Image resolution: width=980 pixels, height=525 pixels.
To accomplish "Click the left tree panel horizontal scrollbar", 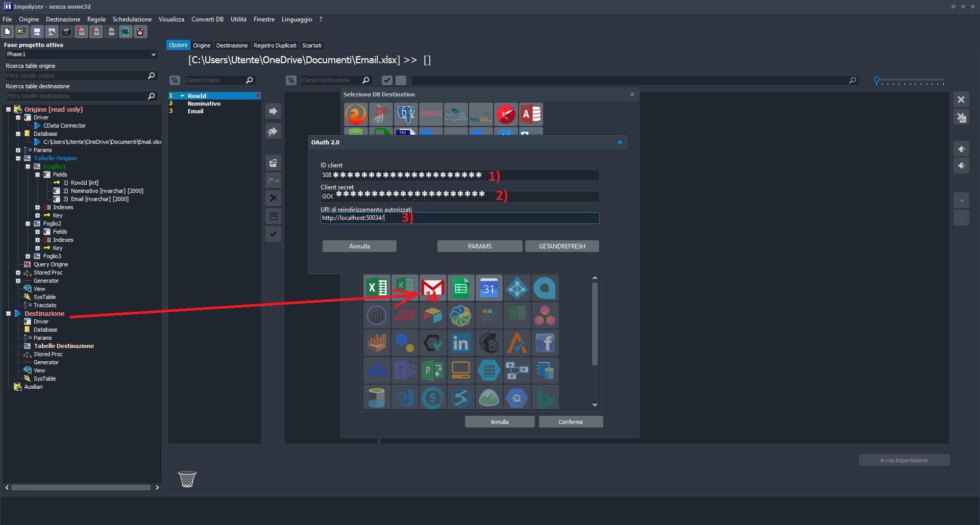I will [x=81, y=488].
